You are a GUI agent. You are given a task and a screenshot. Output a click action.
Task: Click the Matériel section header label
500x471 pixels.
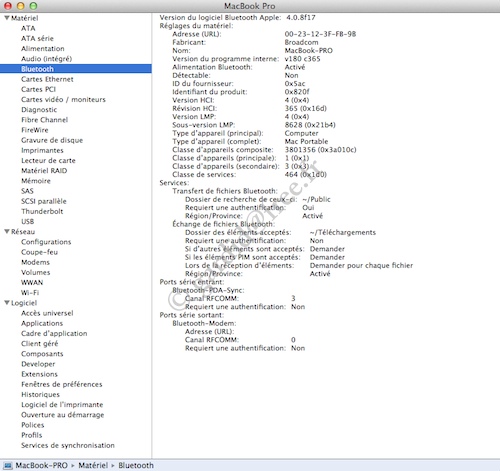(24, 18)
